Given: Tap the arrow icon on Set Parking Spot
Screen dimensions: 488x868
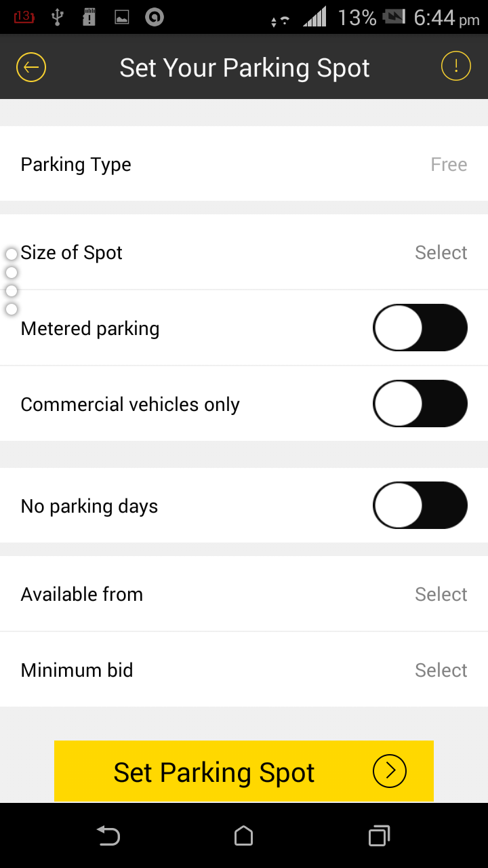Looking at the screenshot, I should point(389,771).
